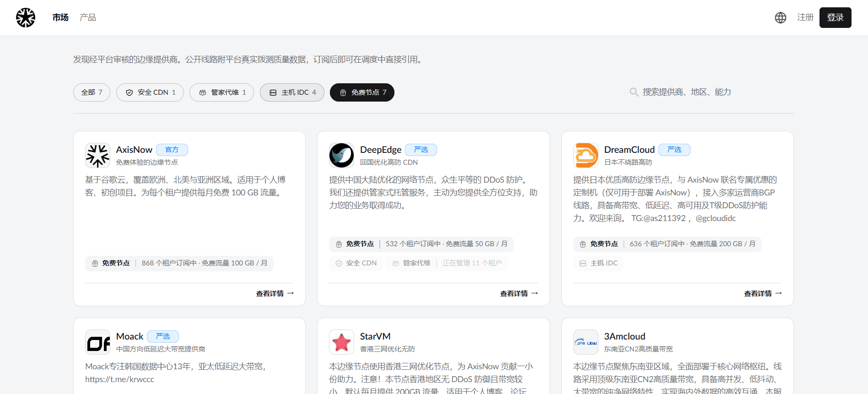Click the 登录 button
The height and width of the screenshot is (394, 868).
(835, 17)
